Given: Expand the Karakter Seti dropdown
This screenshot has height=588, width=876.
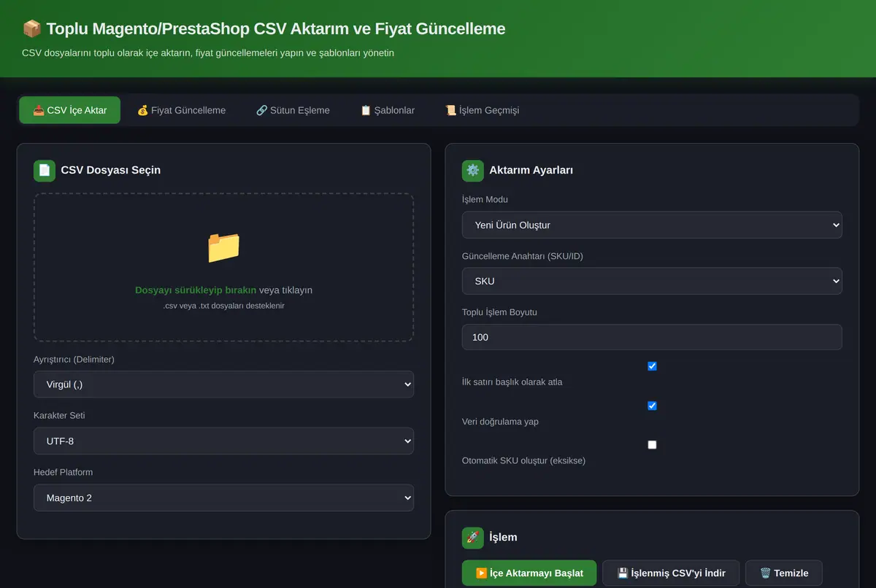Looking at the screenshot, I should click(223, 441).
